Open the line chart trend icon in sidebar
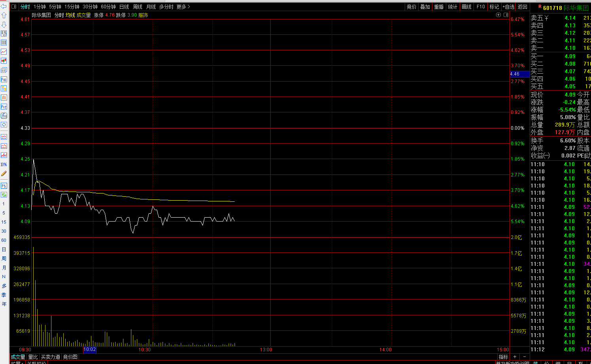Screen dimensions: 591x364 [x=4, y=52]
